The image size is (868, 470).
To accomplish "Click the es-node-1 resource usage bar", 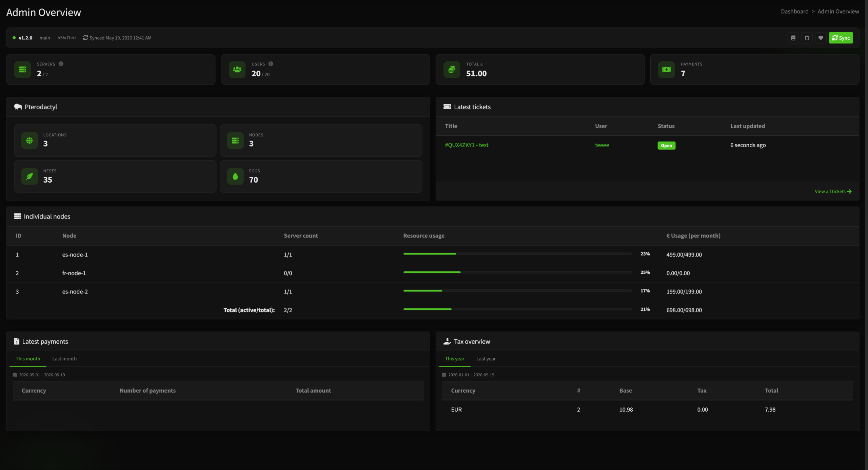I will 517,254.
